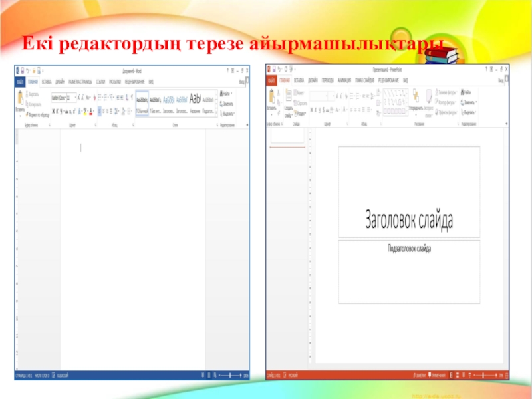Switch to ПЕРЕХОДЫ tab in PowerPoint
This screenshot has width=532, height=399.
click(328, 80)
